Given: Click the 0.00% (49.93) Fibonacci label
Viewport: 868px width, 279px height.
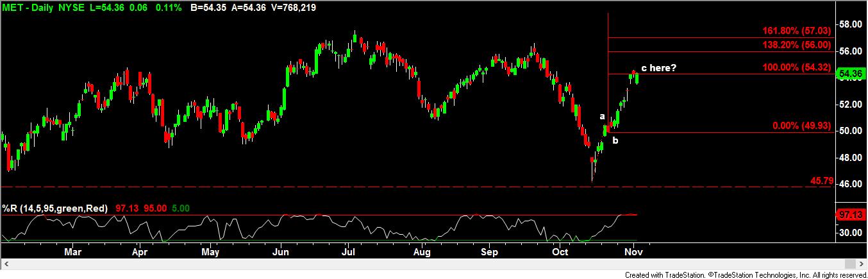Looking at the screenshot, I should (x=801, y=126).
